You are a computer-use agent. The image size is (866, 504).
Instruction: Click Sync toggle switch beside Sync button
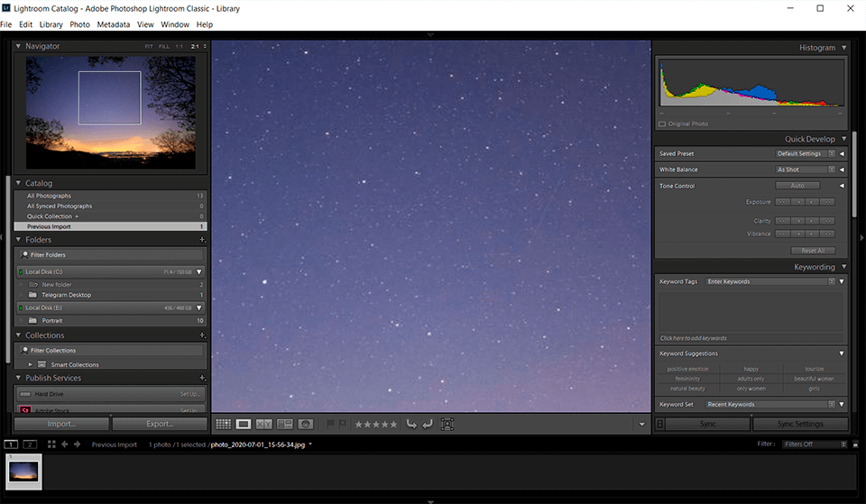pyautogui.click(x=659, y=424)
